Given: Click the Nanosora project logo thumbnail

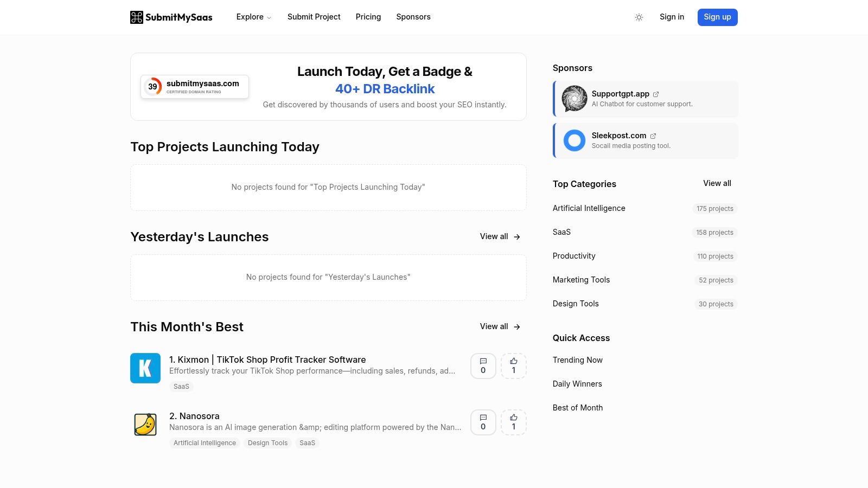Looking at the screenshot, I should (145, 425).
